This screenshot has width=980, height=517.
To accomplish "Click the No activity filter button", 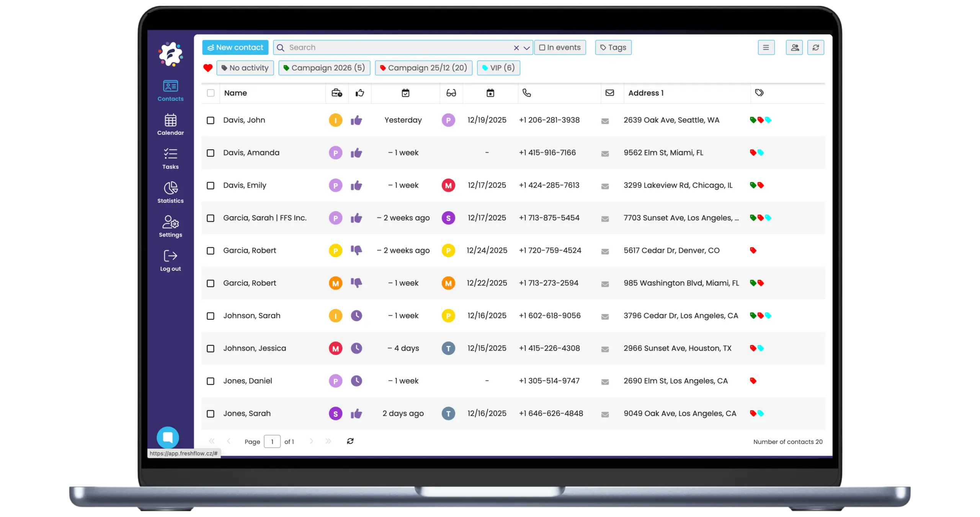I will pyautogui.click(x=245, y=68).
